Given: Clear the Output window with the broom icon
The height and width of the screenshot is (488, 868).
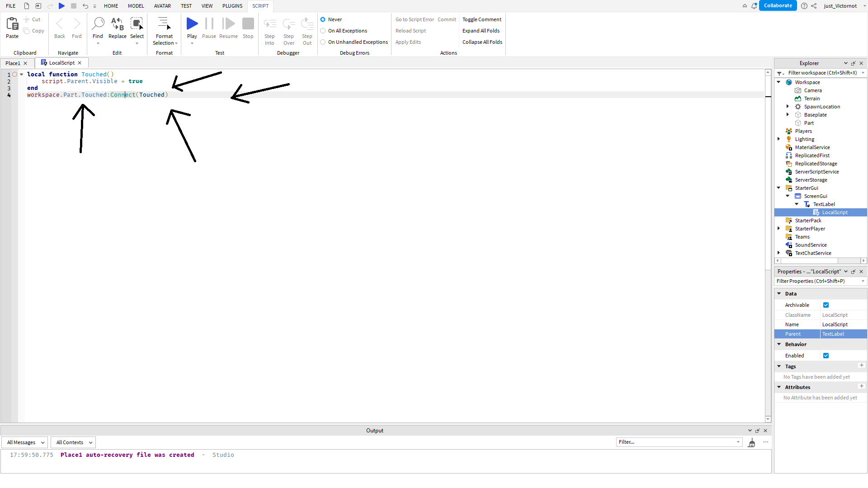Looking at the screenshot, I should click(752, 442).
